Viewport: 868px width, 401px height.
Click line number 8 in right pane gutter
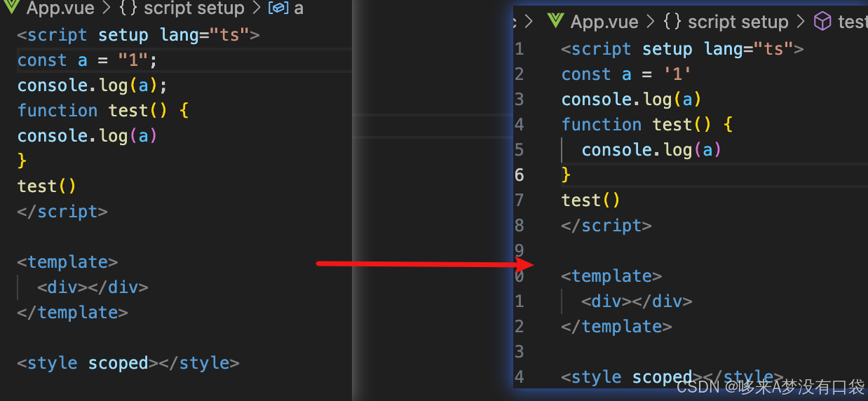[519, 226]
